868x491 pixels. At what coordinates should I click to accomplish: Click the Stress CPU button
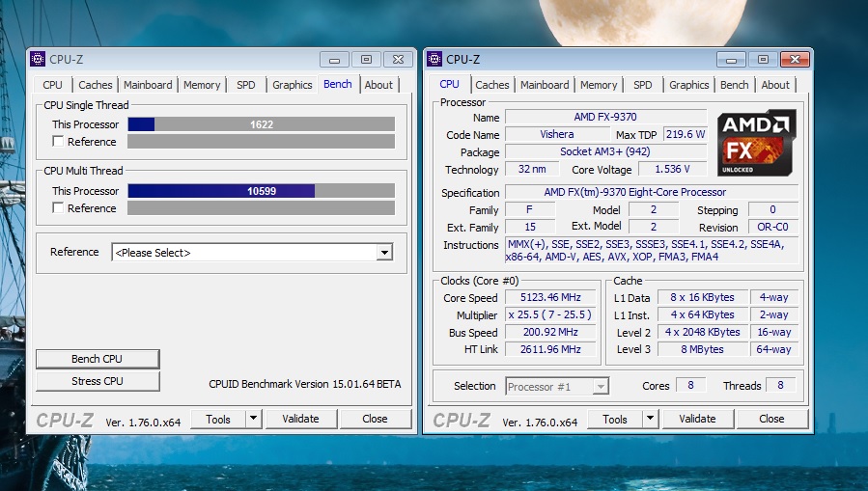click(x=98, y=381)
